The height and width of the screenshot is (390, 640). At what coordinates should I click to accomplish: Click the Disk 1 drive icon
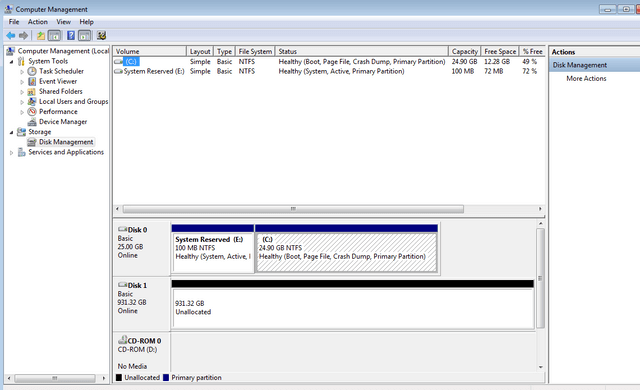122,285
